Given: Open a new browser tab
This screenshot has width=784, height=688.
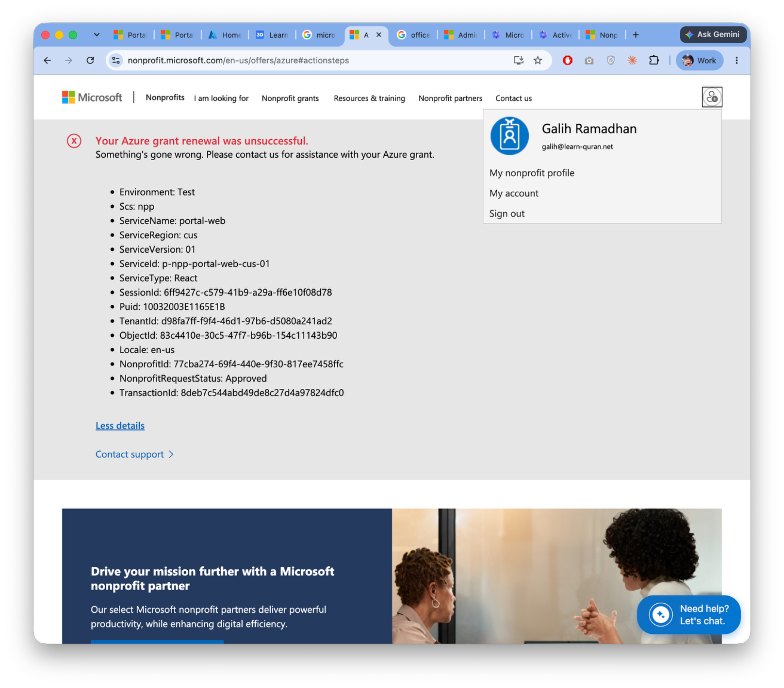Looking at the screenshot, I should tap(635, 35).
